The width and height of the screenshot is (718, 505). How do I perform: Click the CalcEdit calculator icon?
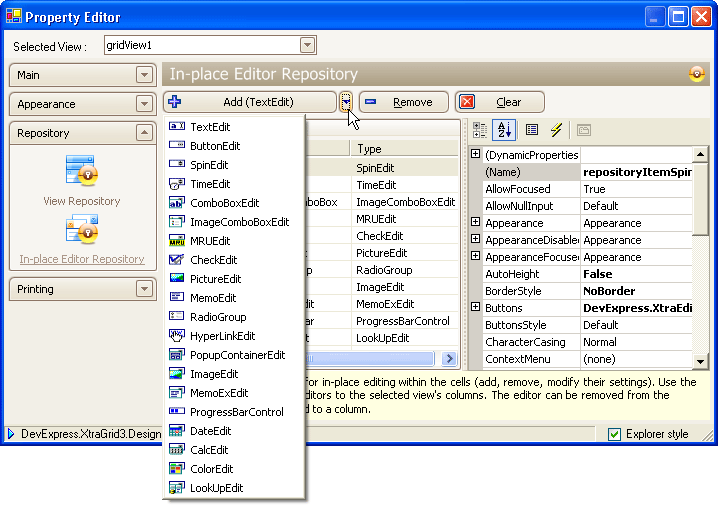[177, 450]
